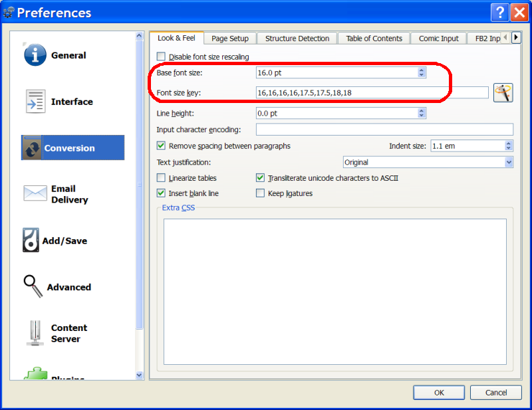The width and height of the screenshot is (532, 410).
Task: Show previous tabs with left arrow
Action: click(505, 37)
